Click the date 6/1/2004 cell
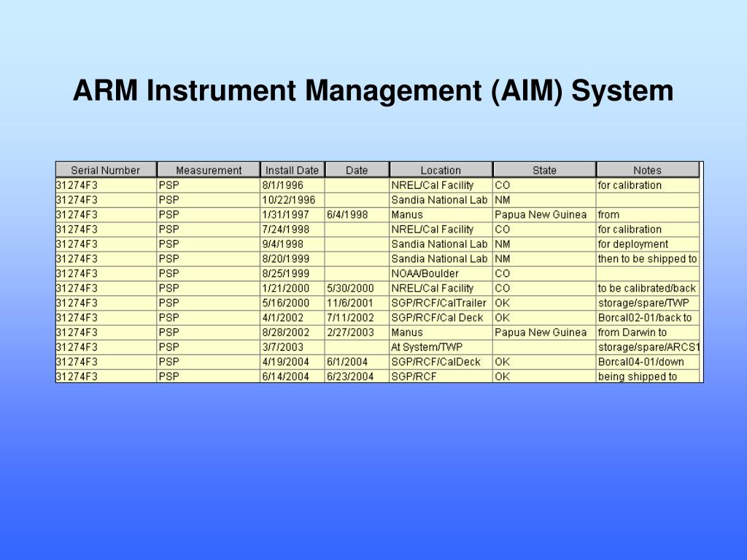747x560 pixels. 357,362
